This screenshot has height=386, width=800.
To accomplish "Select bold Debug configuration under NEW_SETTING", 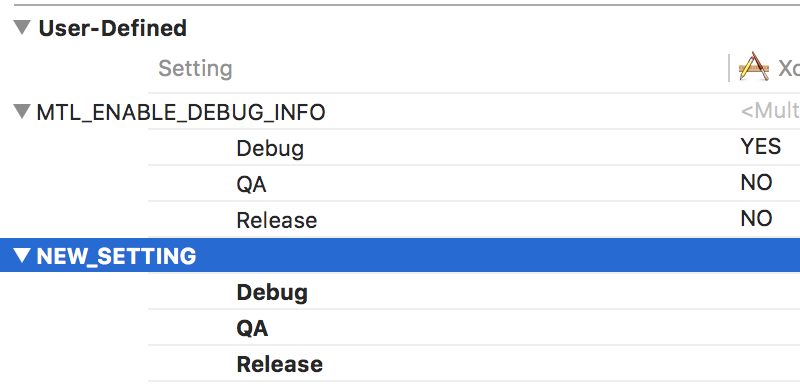I will click(x=272, y=292).
